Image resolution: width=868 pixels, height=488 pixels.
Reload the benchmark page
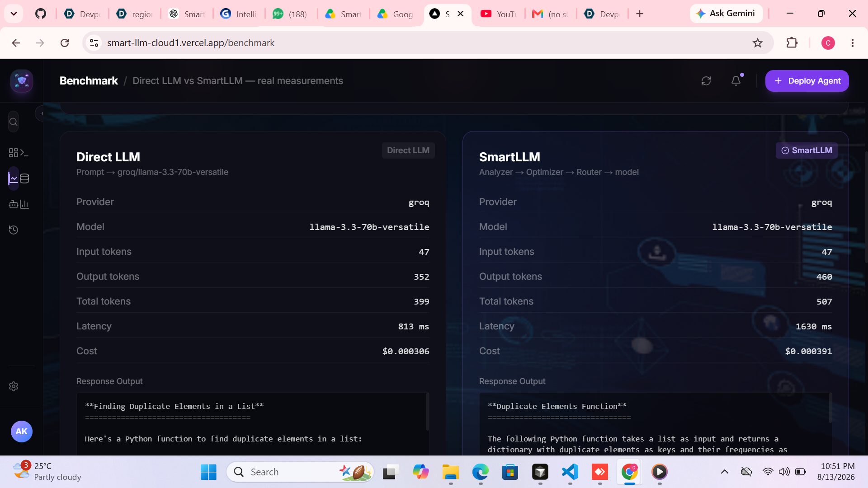coord(65,43)
